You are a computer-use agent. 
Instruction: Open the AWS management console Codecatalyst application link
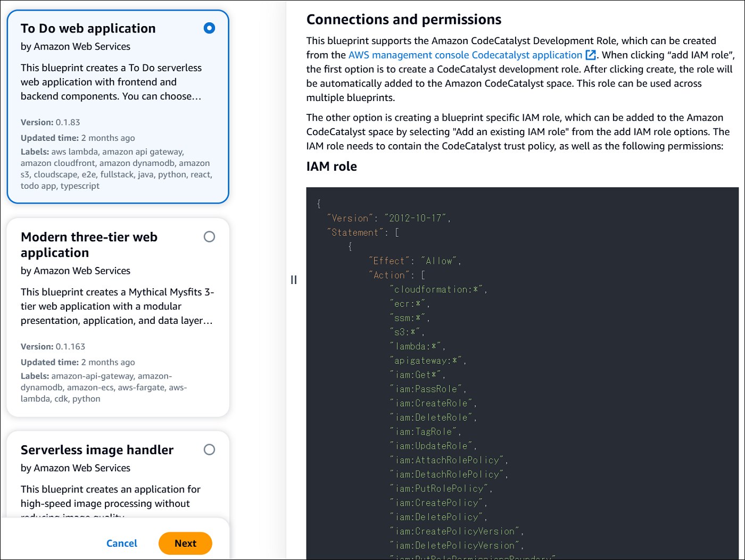click(x=465, y=55)
